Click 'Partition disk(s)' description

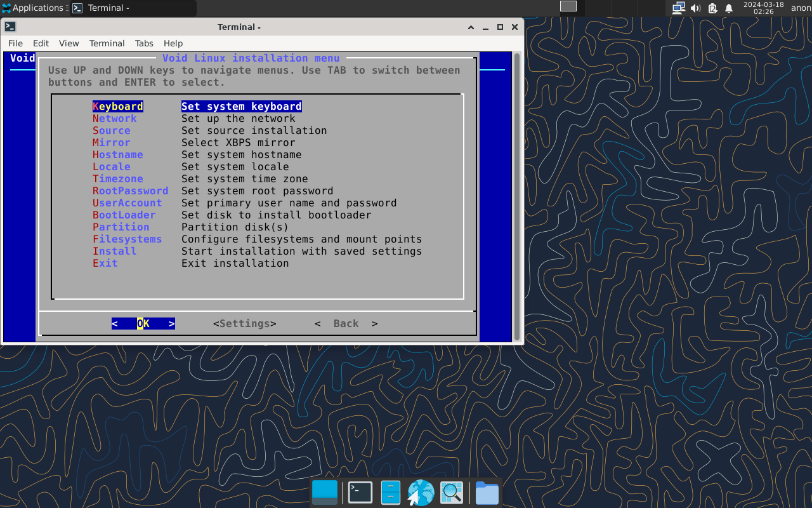click(x=235, y=227)
